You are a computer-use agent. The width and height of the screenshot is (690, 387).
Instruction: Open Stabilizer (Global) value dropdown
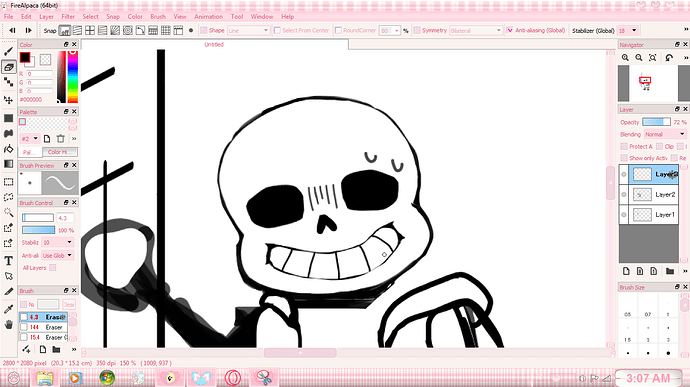pos(628,30)
